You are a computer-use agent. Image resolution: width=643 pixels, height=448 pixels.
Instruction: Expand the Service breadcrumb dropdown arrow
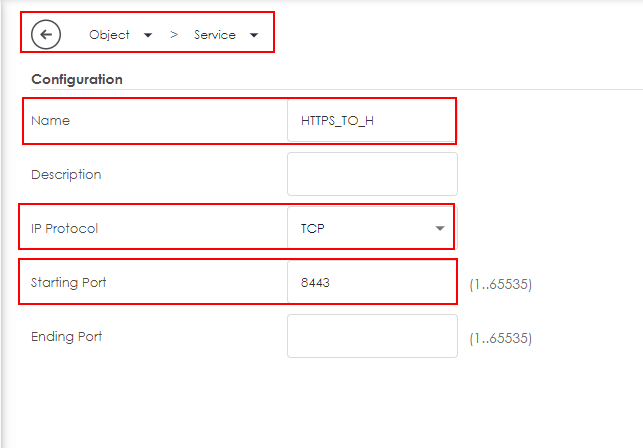[x=254, y=35]
